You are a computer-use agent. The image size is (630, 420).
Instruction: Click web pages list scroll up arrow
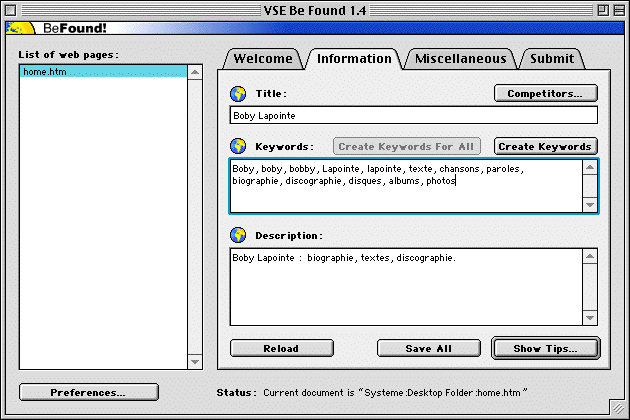coord(195,72)
